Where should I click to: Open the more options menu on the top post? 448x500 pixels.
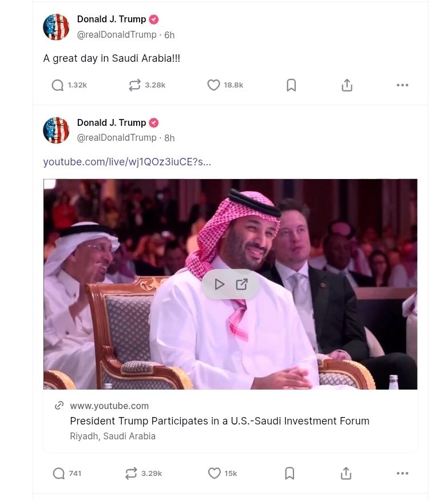point(403,85)
